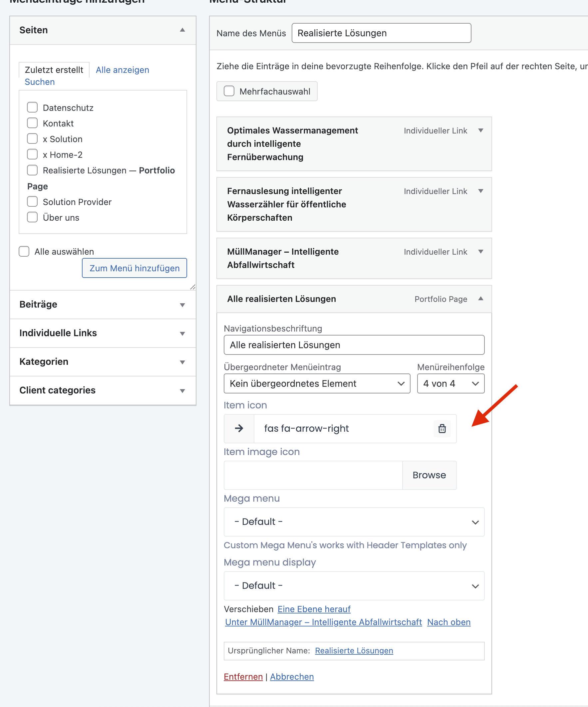The width and height of the screenshot is (588, 707).
Task: Expand the Beiträge section
Action: pyautogui.click(x=182, y=305)
